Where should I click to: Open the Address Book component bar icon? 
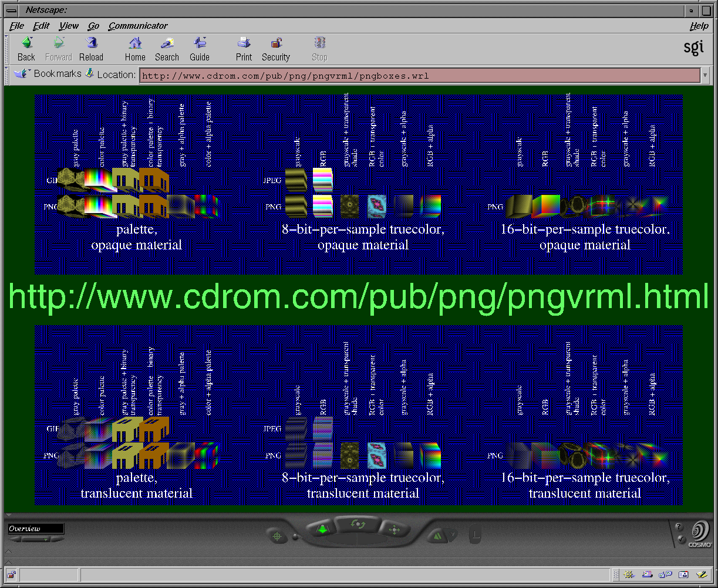point(683,575)
